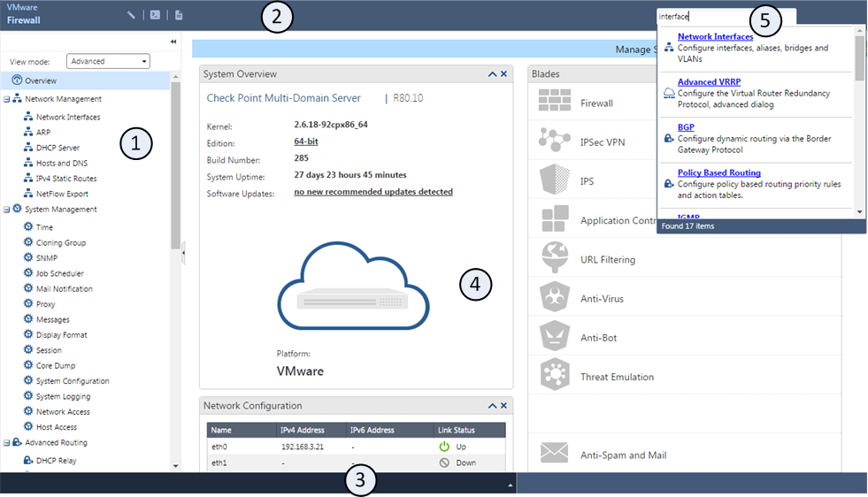Click the configuration lock pencil icon
Viewport: 868px width, 497px height.
pos(131,15)
